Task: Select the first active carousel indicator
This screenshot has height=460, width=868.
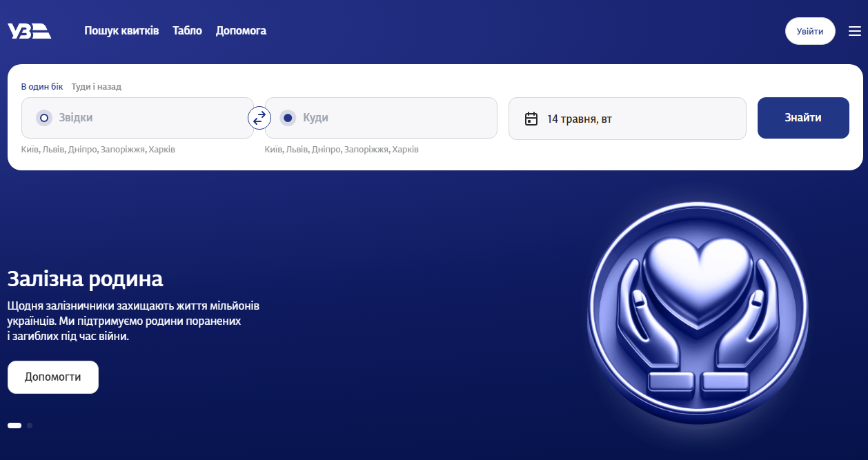Action: (14, 426)
